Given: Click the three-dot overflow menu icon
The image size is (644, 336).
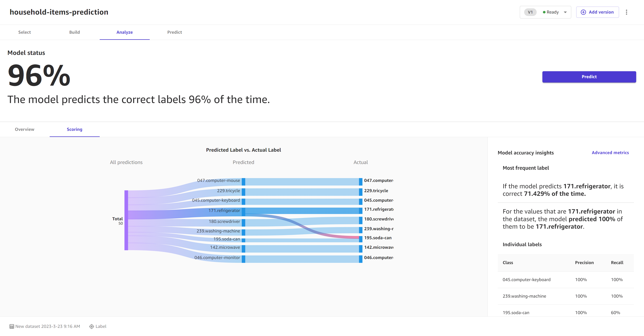Looking at the screenshot, I should pyautogui.click(x=626, y=12).
